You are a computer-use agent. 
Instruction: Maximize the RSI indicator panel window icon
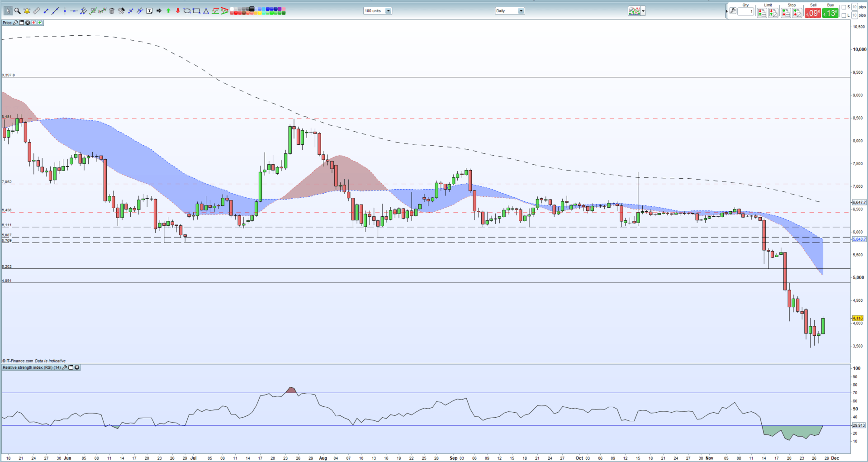pos(71,367)
